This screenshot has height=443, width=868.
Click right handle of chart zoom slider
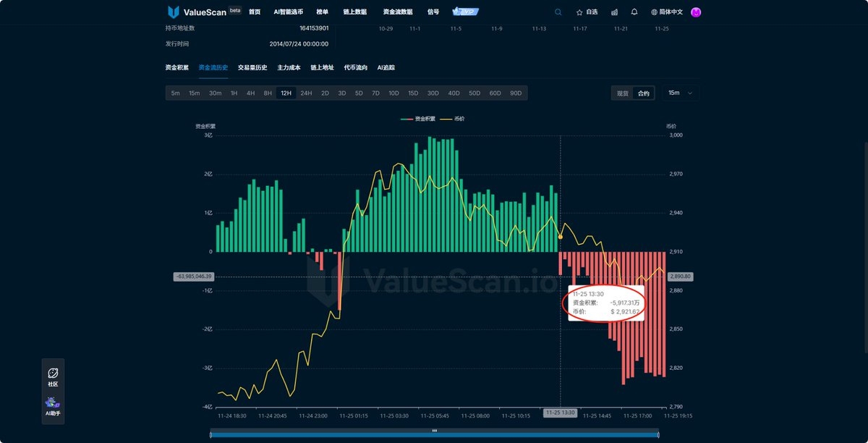(x=659, y=434)
